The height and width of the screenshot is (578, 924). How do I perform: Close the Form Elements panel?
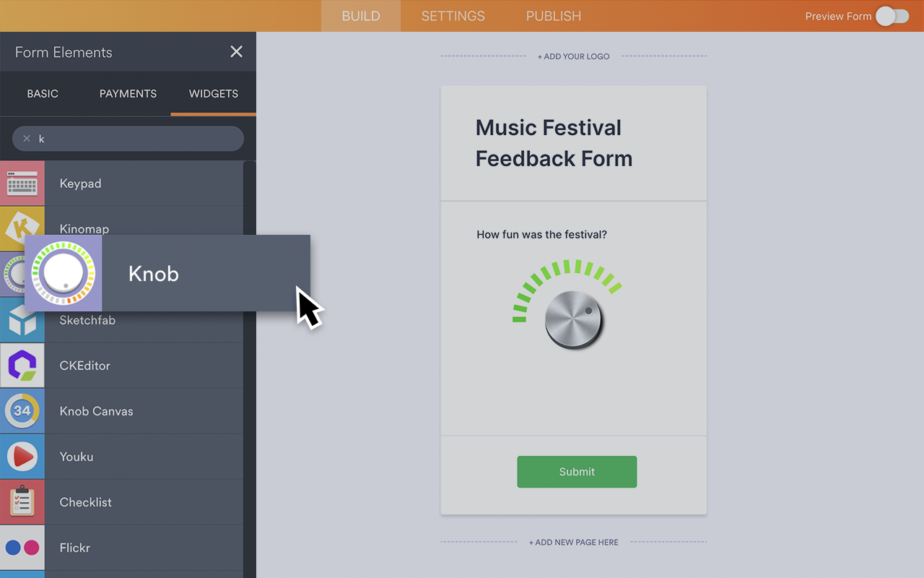coord(236,52)
